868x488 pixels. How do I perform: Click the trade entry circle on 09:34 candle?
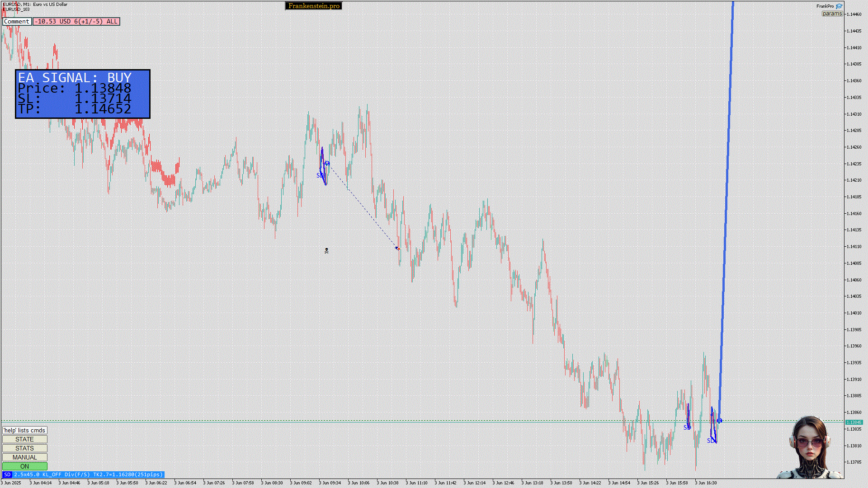pyautogui.click(x=327, y=164)
